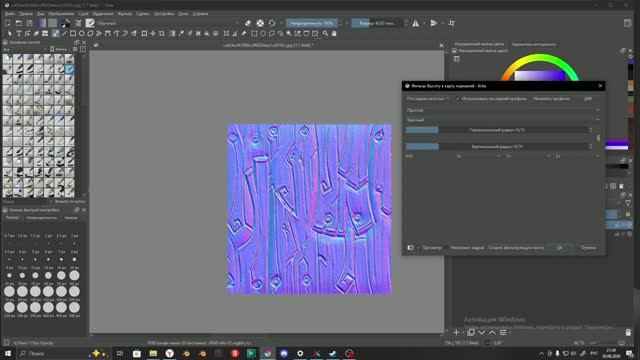Confirm filter with OK button
Image resolution: width=640 pixels, height=360 pixels.
(x=559, y=247)
